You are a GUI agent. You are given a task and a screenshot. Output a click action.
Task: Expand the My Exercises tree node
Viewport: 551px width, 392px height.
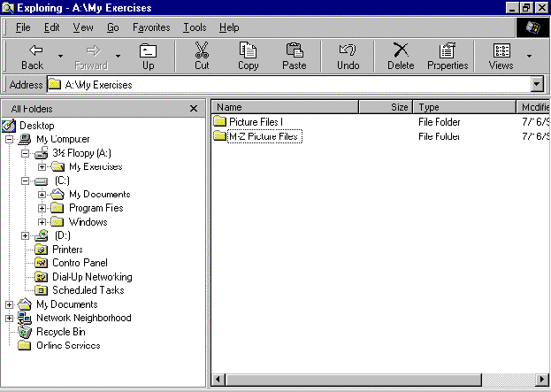[x=42, y=166]
